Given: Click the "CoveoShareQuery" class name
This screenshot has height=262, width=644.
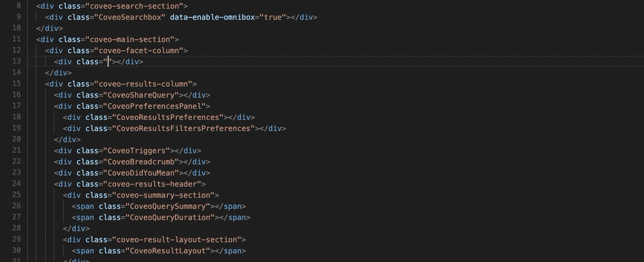Looking at the screenshot, I should (141, 95).
